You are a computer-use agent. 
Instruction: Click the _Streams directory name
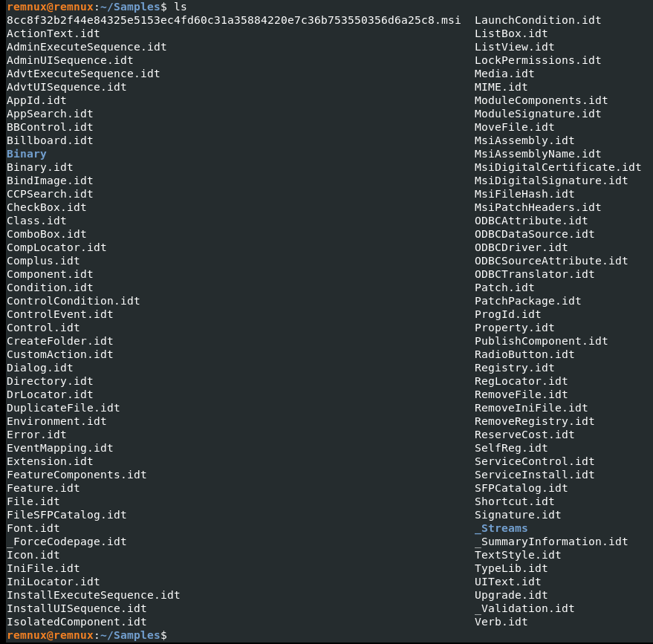(x=501, y=528)
